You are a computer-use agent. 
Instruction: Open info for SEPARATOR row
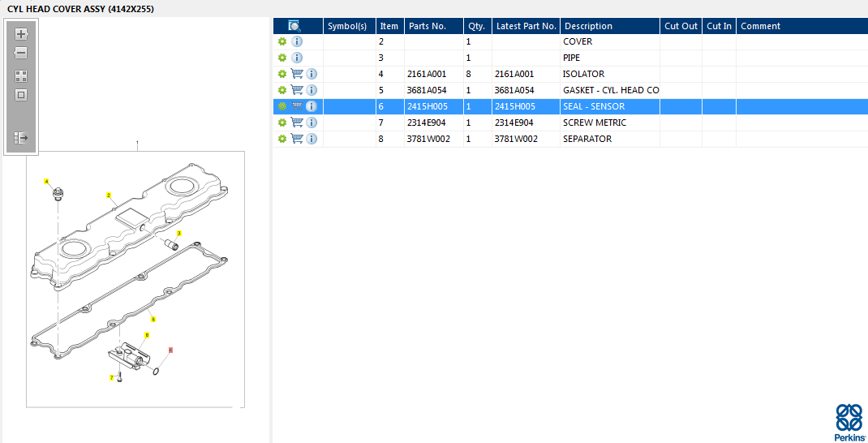coord(312,139)
